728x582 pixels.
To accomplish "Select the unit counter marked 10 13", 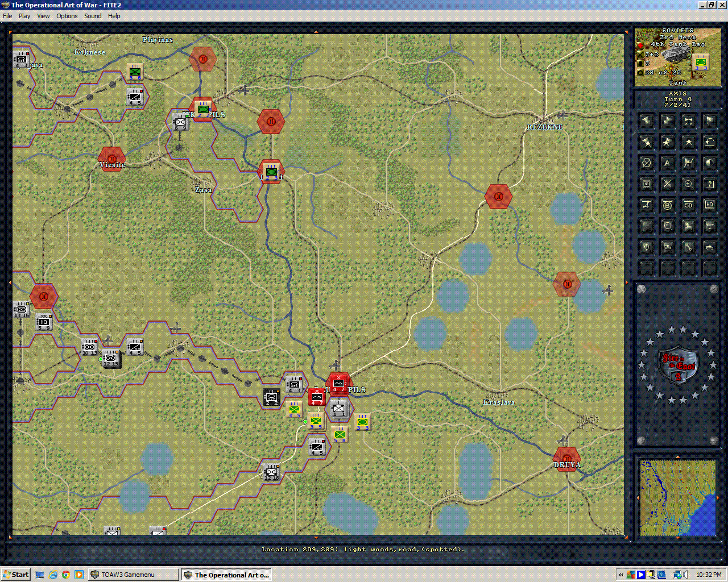I will pyautogui.click(x=89, y=347).
